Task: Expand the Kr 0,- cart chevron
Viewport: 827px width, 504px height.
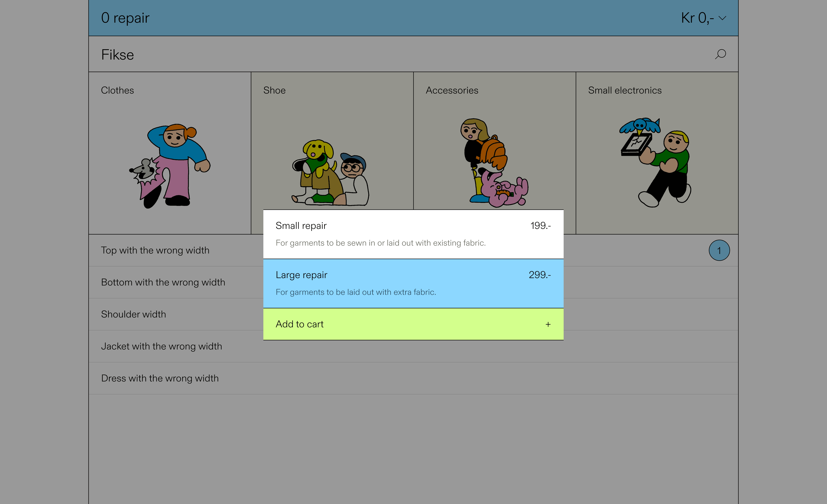Action: pos(723,18)
